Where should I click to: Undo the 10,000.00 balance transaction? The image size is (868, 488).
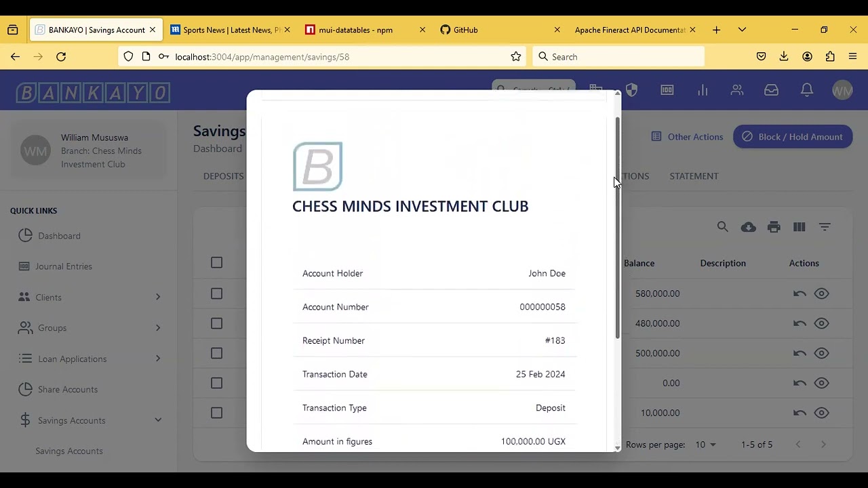tap(800, 413)
